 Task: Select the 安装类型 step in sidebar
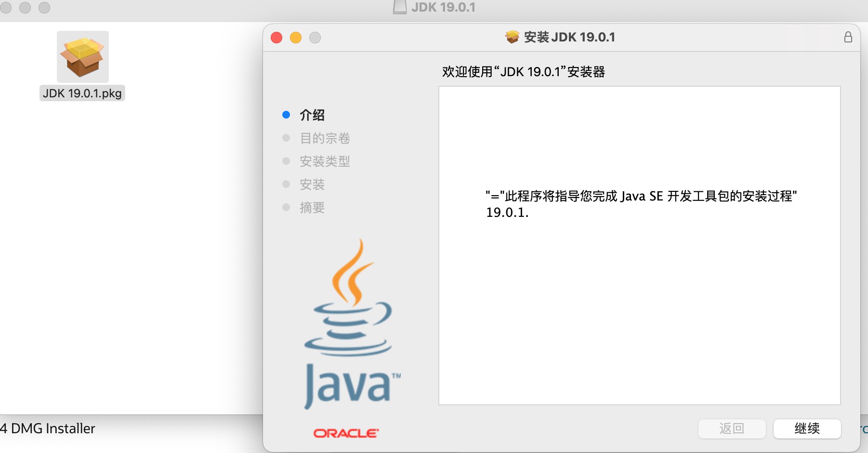(325, 161)
